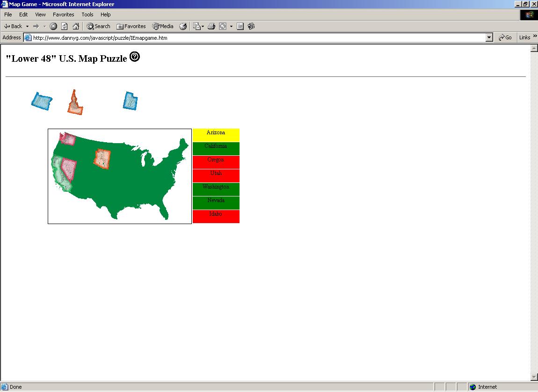Click the Done status bar text
This screenshot has width=538, height=392.
point(15,387)
